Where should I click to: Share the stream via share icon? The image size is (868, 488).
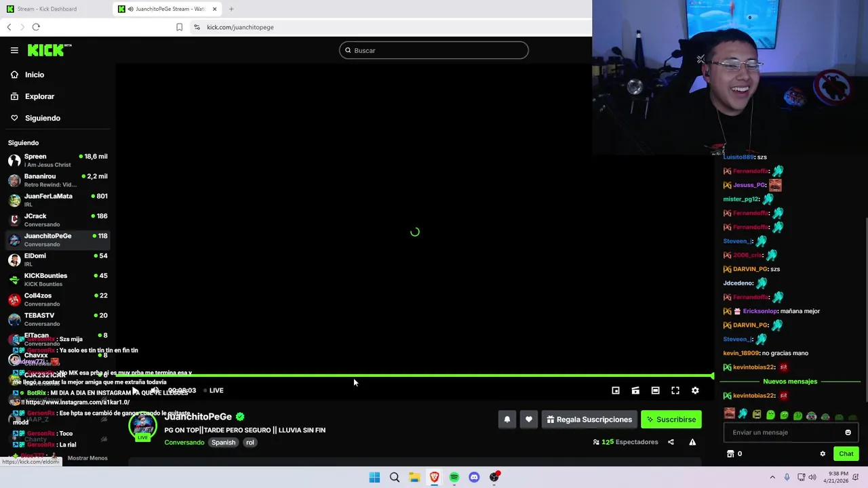[x=671, y=442]
